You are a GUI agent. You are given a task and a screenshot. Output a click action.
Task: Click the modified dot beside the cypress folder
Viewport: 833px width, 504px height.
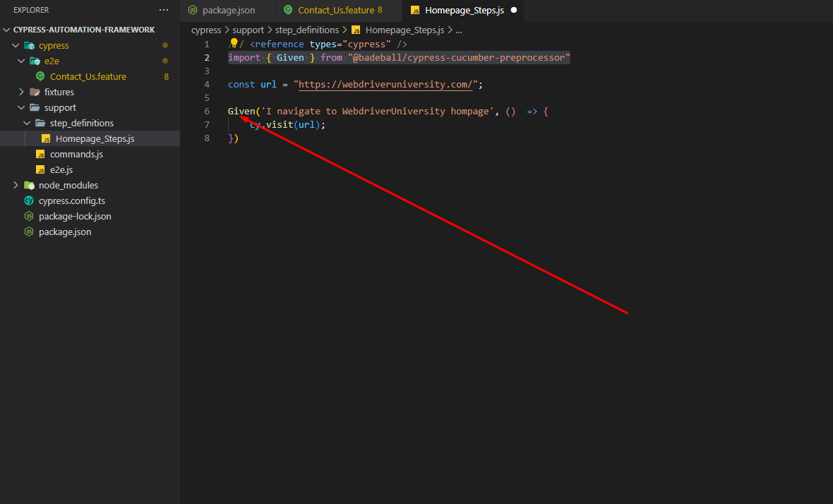165,46
